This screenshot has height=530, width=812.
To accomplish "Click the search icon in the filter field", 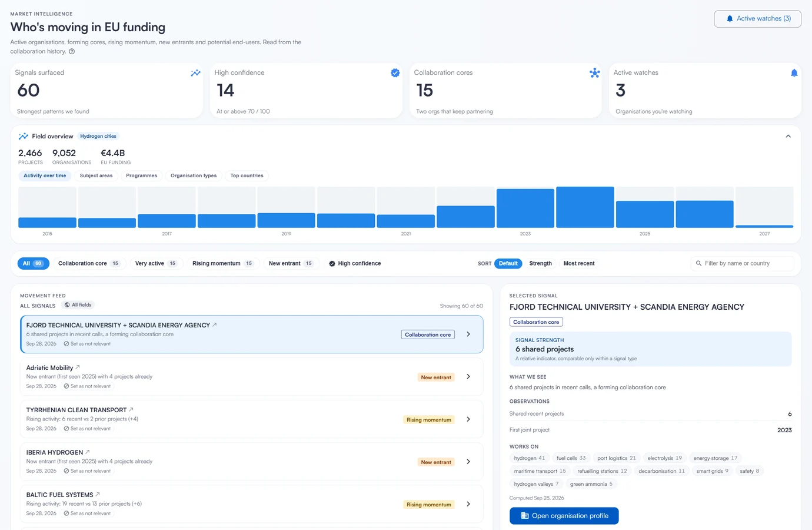I will 698,263.
